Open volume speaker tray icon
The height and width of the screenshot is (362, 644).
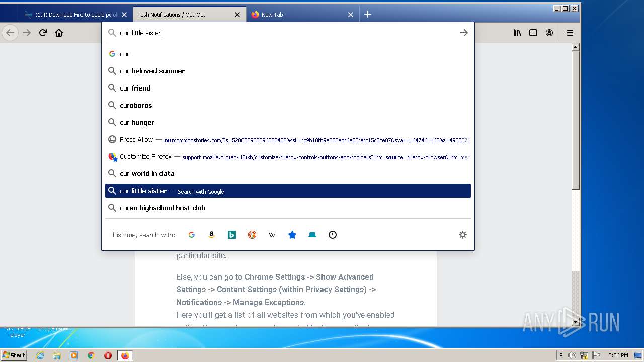[572, 355]
